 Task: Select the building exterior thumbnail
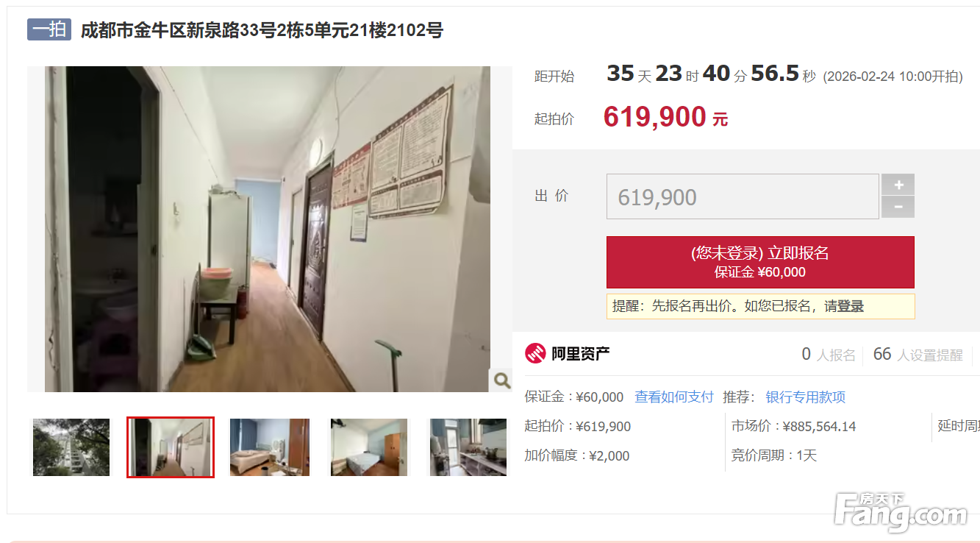pyautogui.click(x=71, y=447)
